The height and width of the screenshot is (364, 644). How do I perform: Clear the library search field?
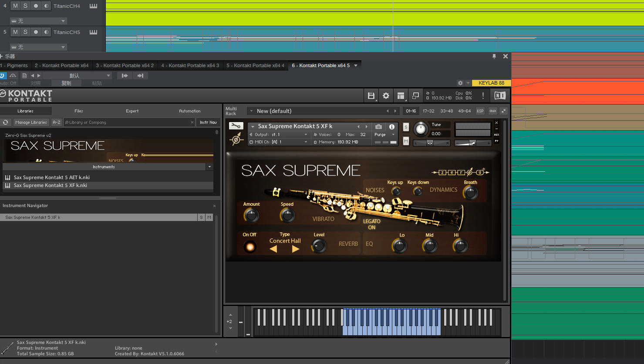[x=192, y=122]
